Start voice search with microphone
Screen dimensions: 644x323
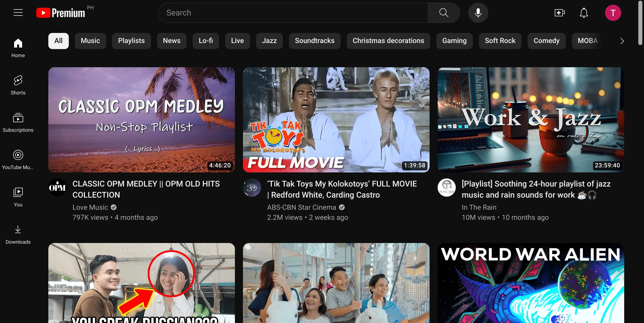(x=478, y=13)
